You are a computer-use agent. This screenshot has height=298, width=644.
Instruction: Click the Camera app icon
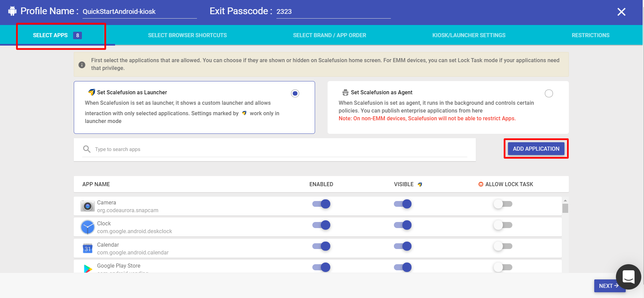tap(88, 206)
